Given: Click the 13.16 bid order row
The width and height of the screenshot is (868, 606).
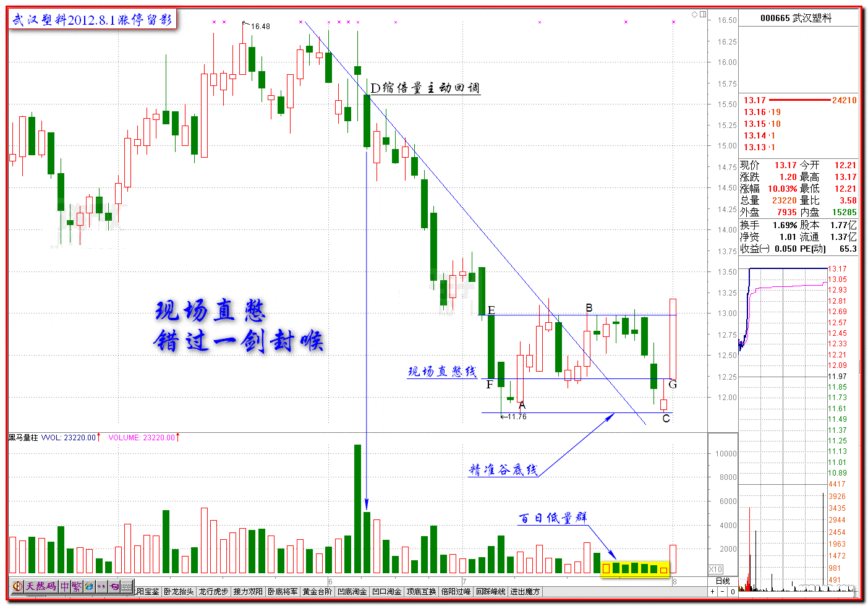Looking at the screenshot, I should [x=762, y=112].
